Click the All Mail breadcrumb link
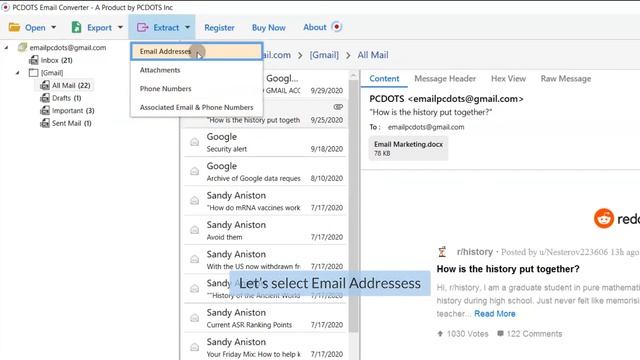The width and height of the screenshot is (640, 360). [373, 55]
